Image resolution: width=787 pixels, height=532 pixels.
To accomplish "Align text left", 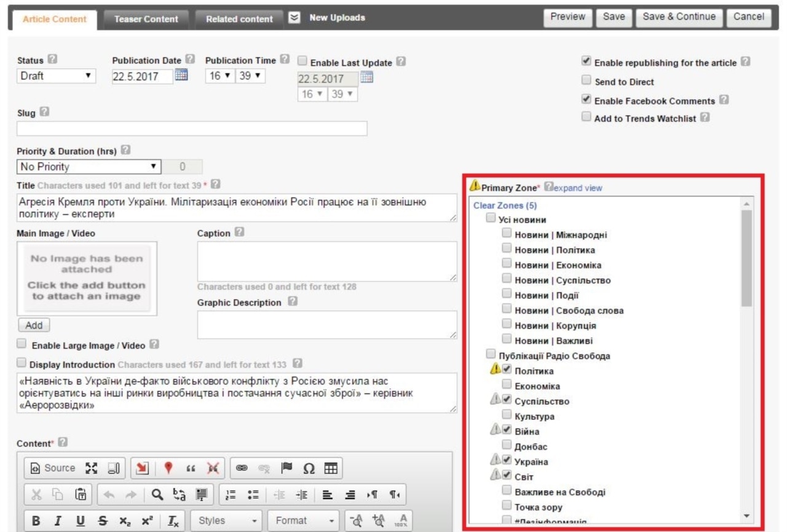I will point(329,494).
